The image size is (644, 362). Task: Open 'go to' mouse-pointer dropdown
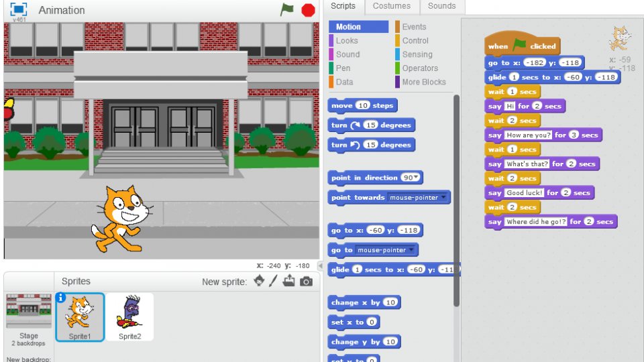coord(412,250)
